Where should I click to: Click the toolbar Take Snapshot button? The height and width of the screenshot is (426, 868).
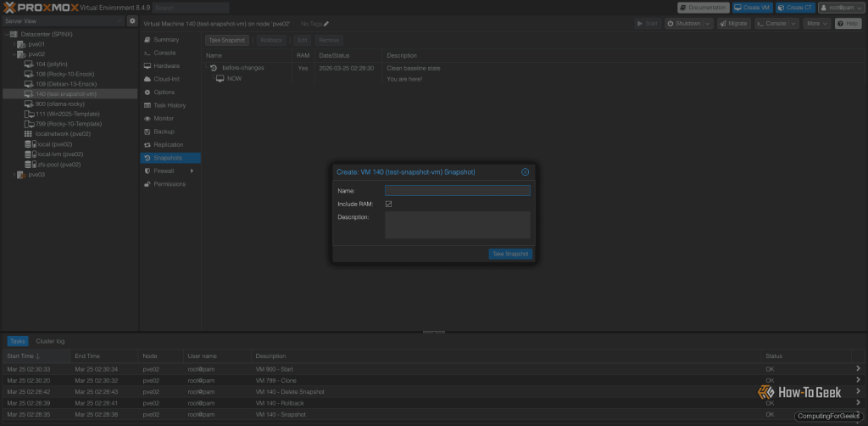coord(227,41)
